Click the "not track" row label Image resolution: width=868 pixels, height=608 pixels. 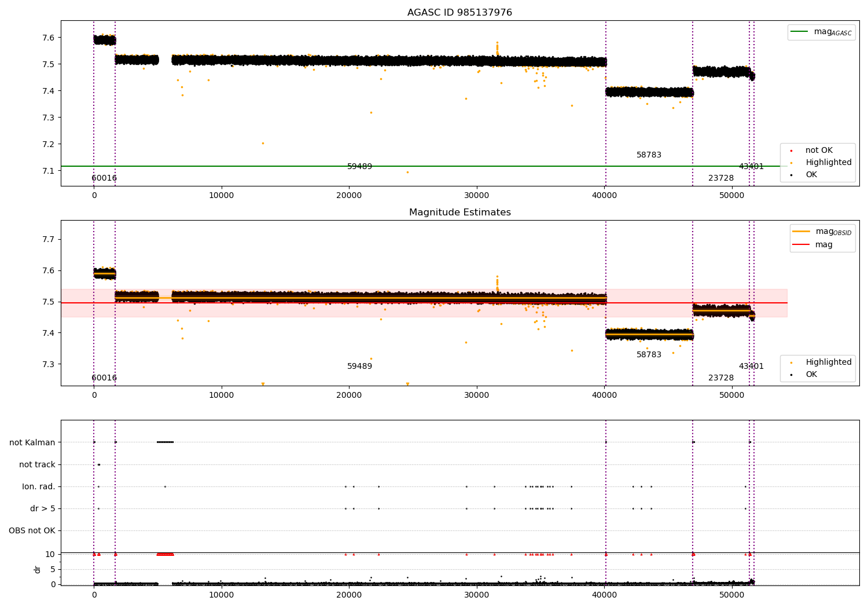pyautogui.click(x=37, y=465)
